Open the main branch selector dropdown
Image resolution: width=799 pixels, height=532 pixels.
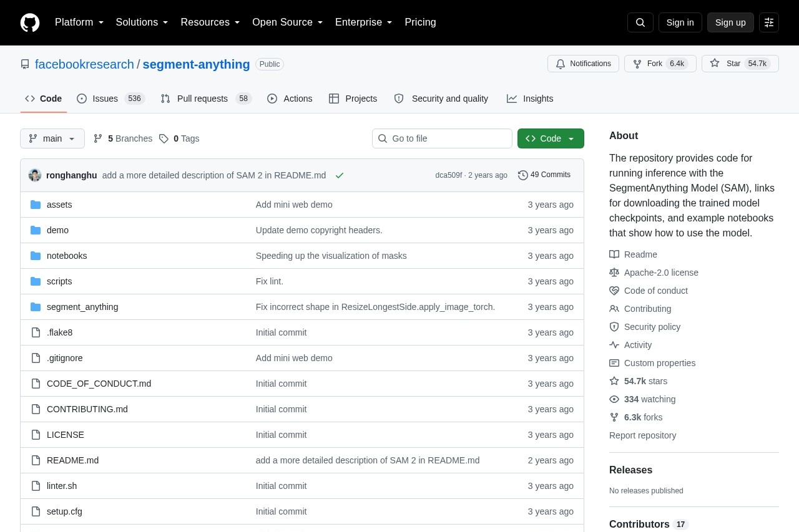(52, 138)
